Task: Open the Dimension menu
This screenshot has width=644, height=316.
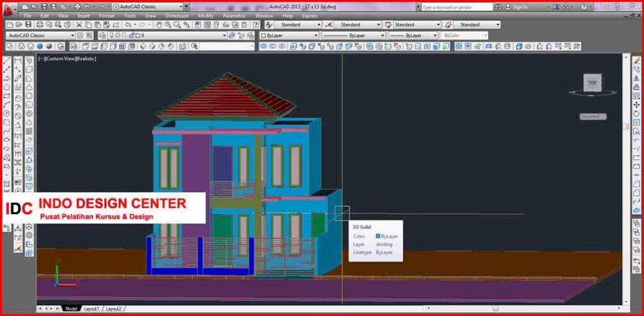Action: click(177, 16)
